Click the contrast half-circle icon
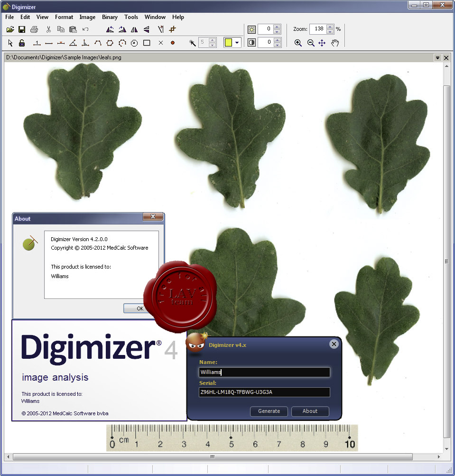455x476 pixels. (x=252, y=43)
